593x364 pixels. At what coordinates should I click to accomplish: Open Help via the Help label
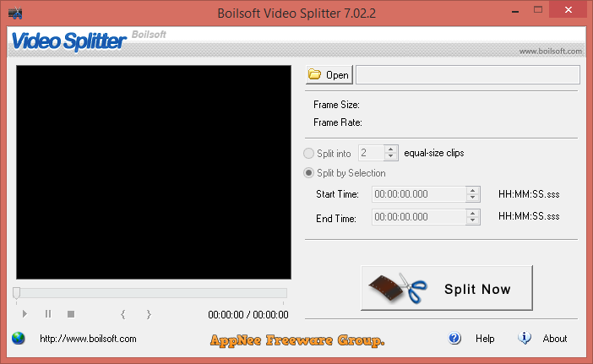(485, 339)
